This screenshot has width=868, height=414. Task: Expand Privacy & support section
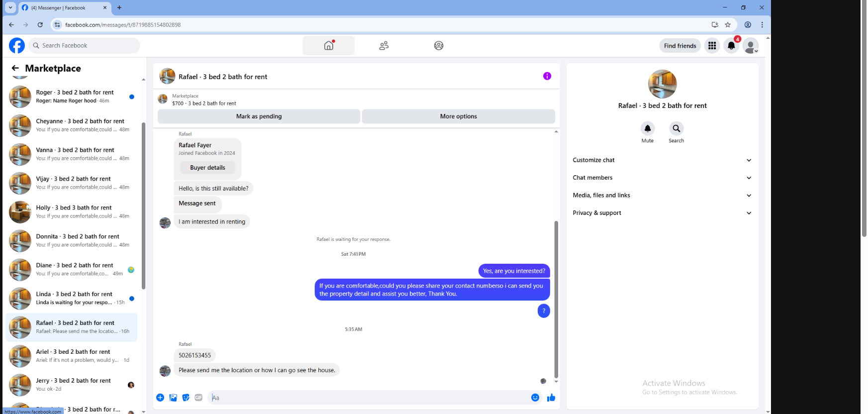pos(662,213)
